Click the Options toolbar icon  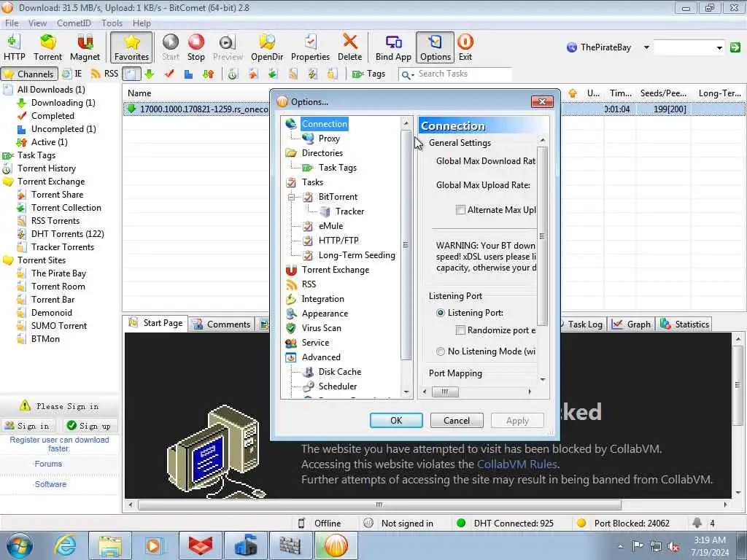click(435, 47)
